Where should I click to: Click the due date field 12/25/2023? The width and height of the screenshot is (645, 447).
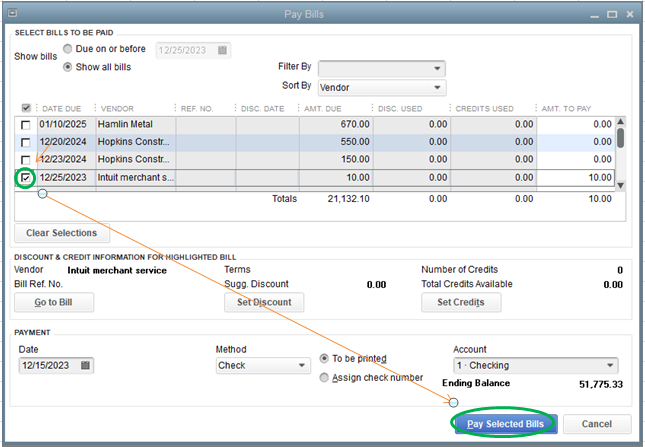[x=193, y=50]
